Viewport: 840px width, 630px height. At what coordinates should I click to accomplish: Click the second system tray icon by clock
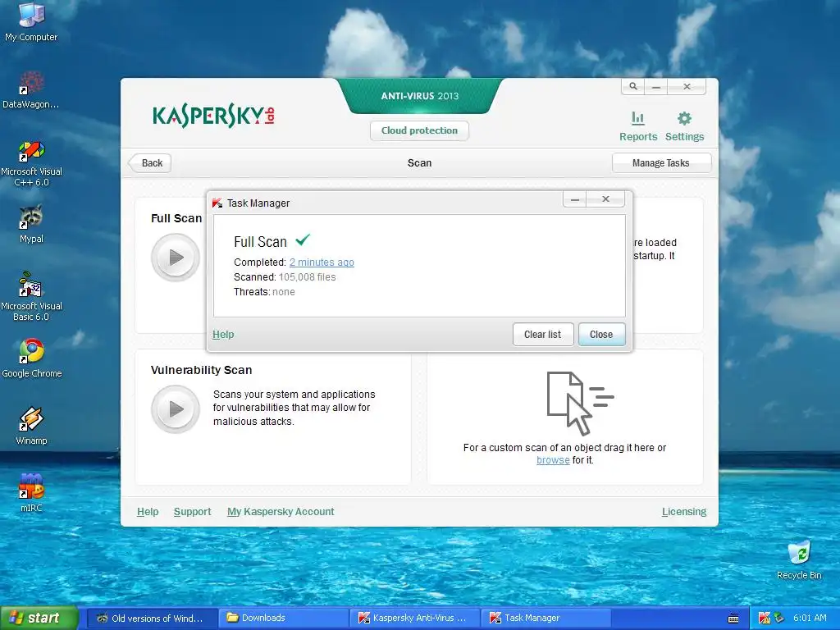[x=778, y=618]
